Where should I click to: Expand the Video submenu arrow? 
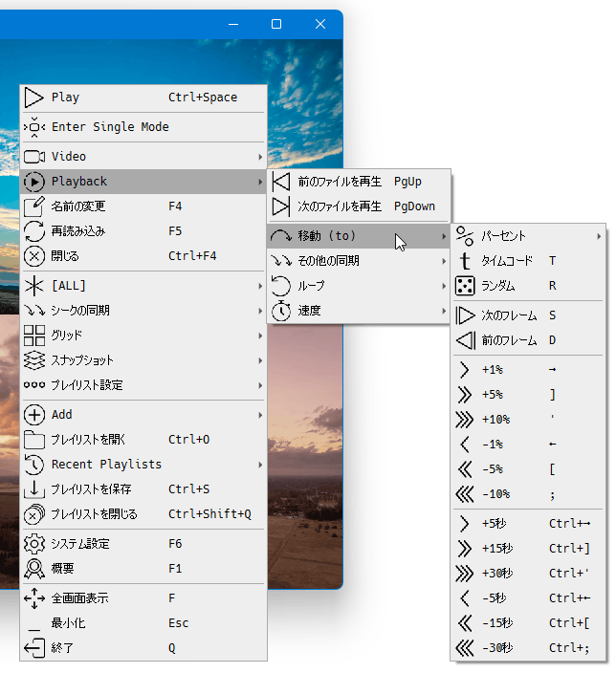click(x=260, y=157)
